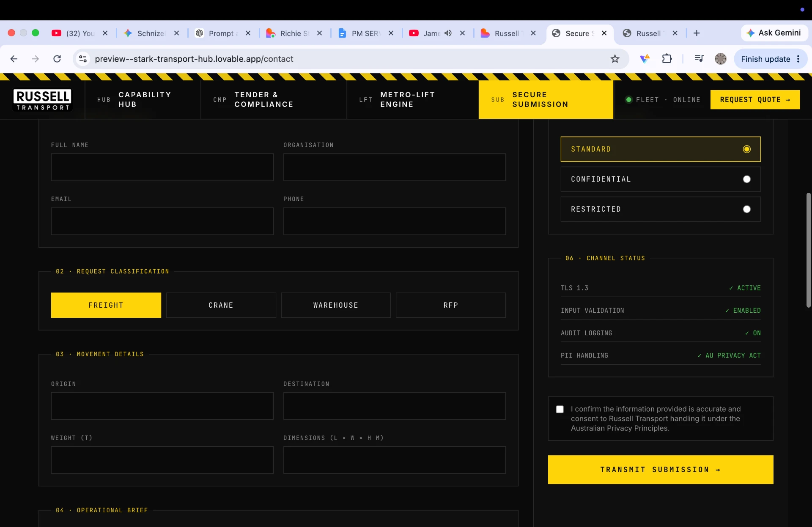Viewport: 812px width, 527px height.
Task: Click Transmit Submission button
Action: pyautogui.click(x=661, y=470)
